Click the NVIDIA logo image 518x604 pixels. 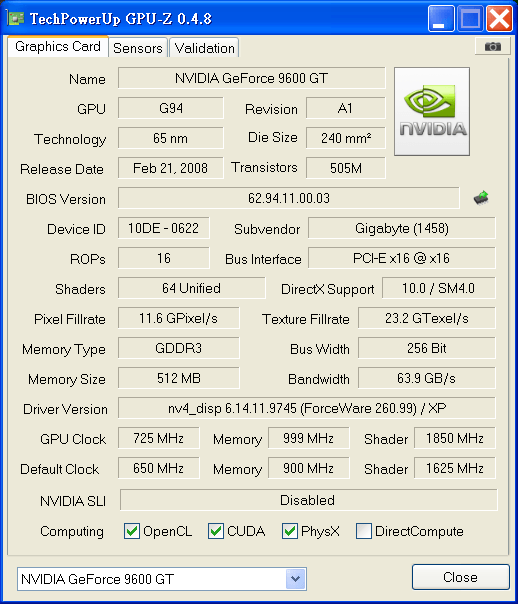tap(432, 111)
